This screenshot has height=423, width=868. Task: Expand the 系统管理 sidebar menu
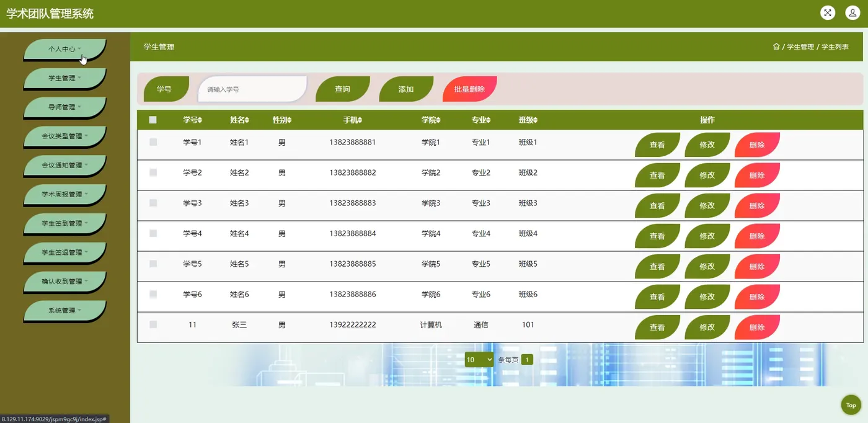(x=65, y=311)
